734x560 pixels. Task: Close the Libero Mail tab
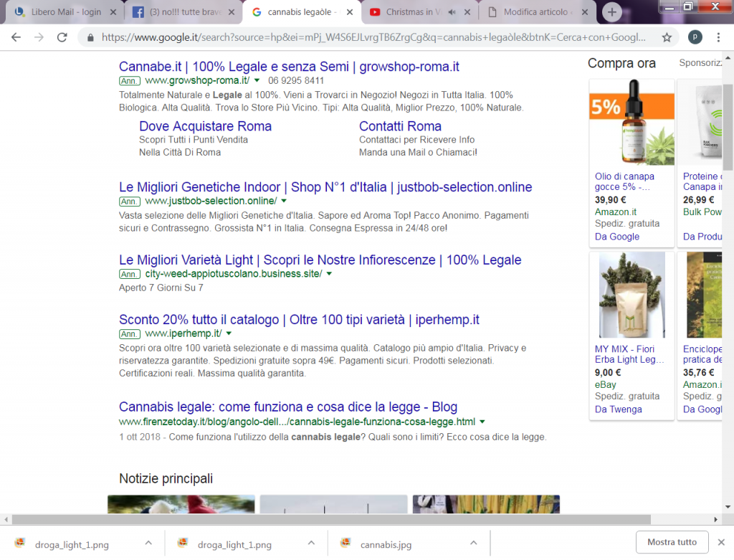(113, 12)
